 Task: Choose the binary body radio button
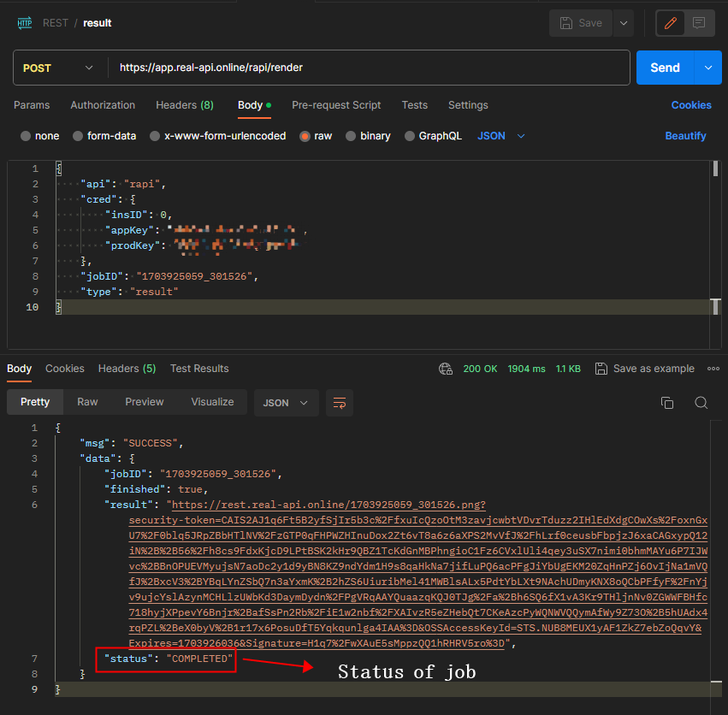click(x=352, y=136)
